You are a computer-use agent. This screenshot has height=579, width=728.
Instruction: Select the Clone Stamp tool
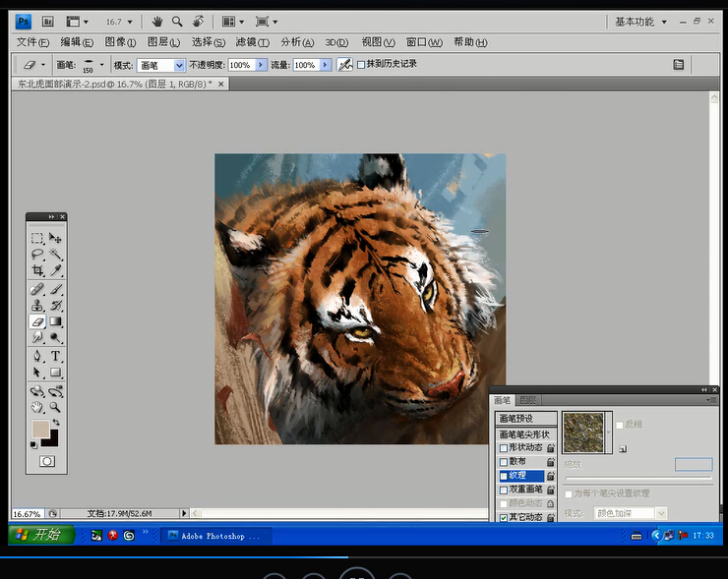coord(36,306)
